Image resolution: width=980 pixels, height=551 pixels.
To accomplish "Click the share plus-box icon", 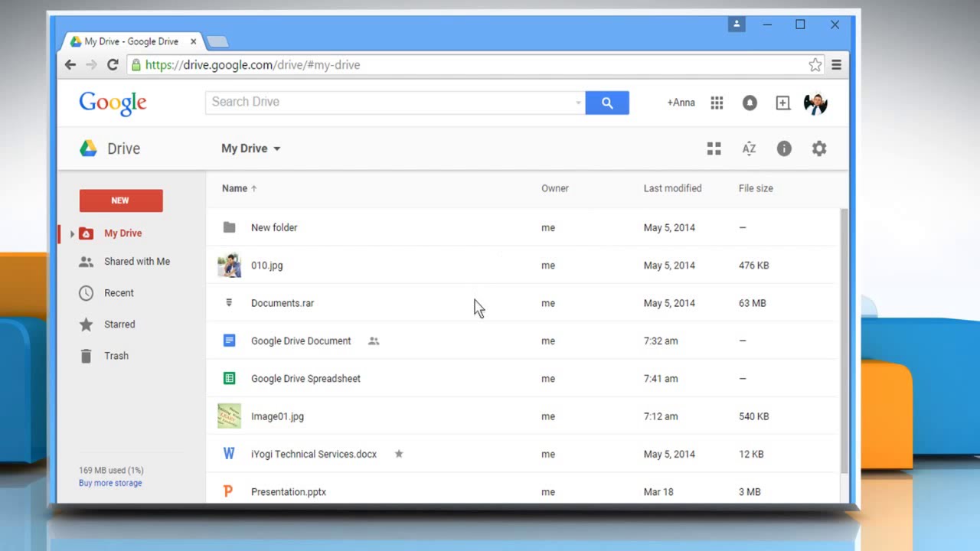I will tap(782, 103).
